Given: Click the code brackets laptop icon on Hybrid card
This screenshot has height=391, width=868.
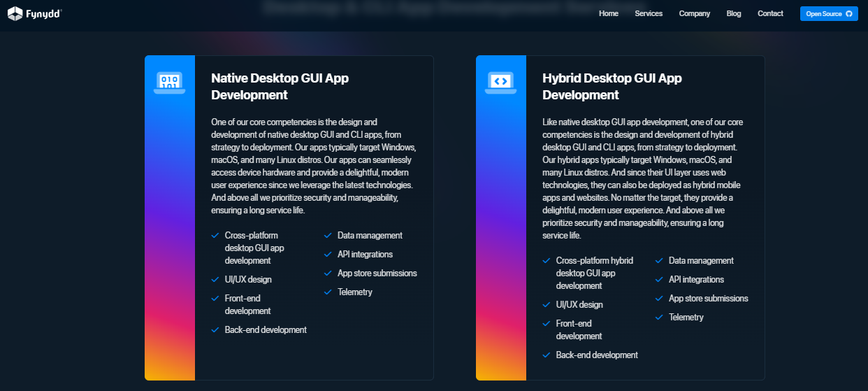Looking at the screenshot, I should click(x=500, y=83).
